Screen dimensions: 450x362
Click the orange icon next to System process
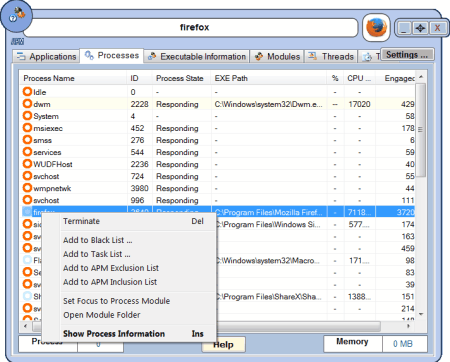point(27,116)
